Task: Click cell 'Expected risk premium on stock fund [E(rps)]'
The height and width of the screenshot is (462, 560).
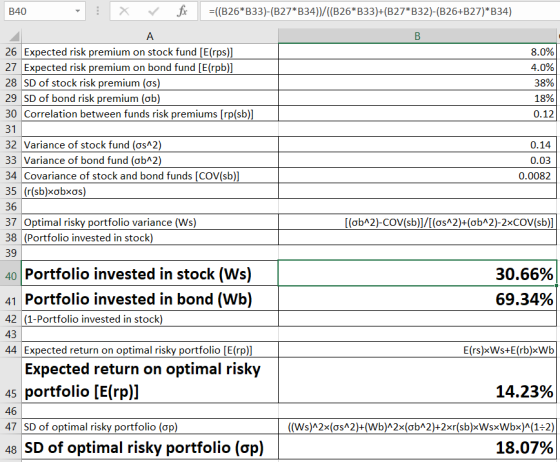Action: [150, 52]
